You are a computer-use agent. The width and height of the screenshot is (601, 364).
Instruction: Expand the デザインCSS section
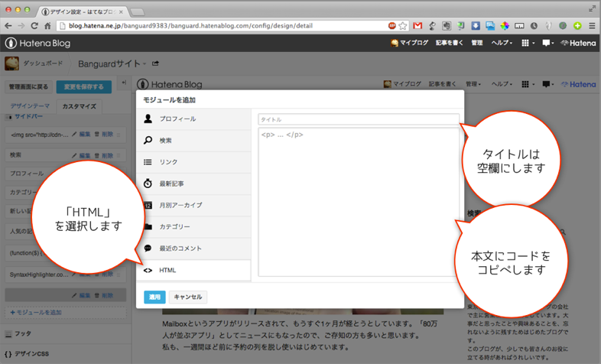point(27,353)
